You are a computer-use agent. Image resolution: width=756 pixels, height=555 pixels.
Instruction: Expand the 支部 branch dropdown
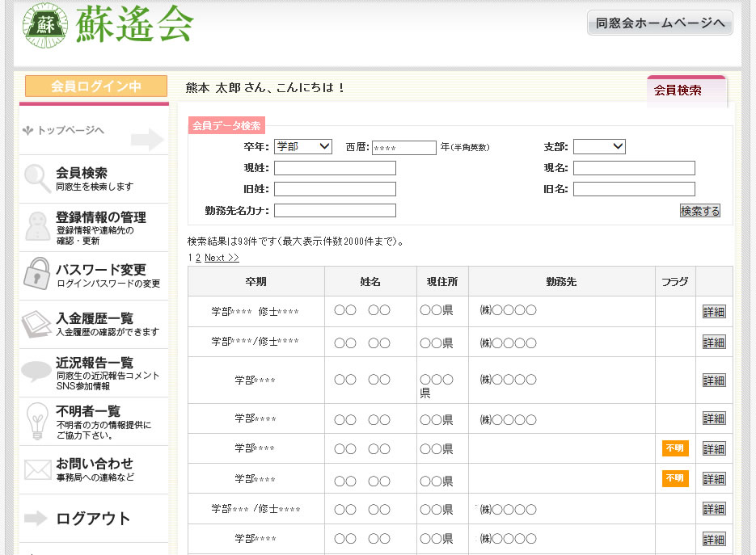pyautogui.click(x=599, y=146)
